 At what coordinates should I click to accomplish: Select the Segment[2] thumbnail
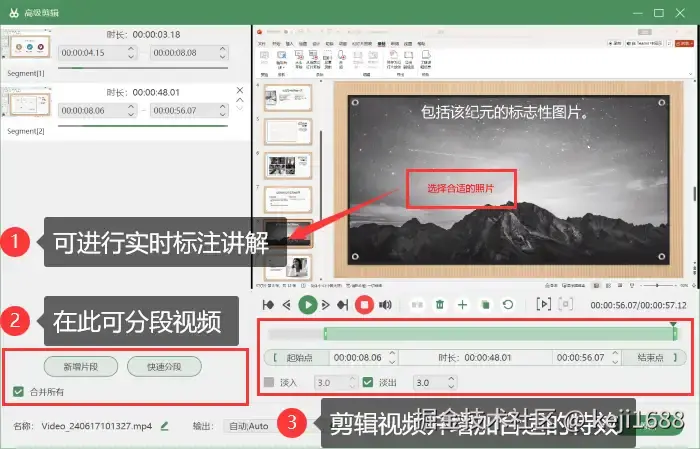tap(27, 104)
